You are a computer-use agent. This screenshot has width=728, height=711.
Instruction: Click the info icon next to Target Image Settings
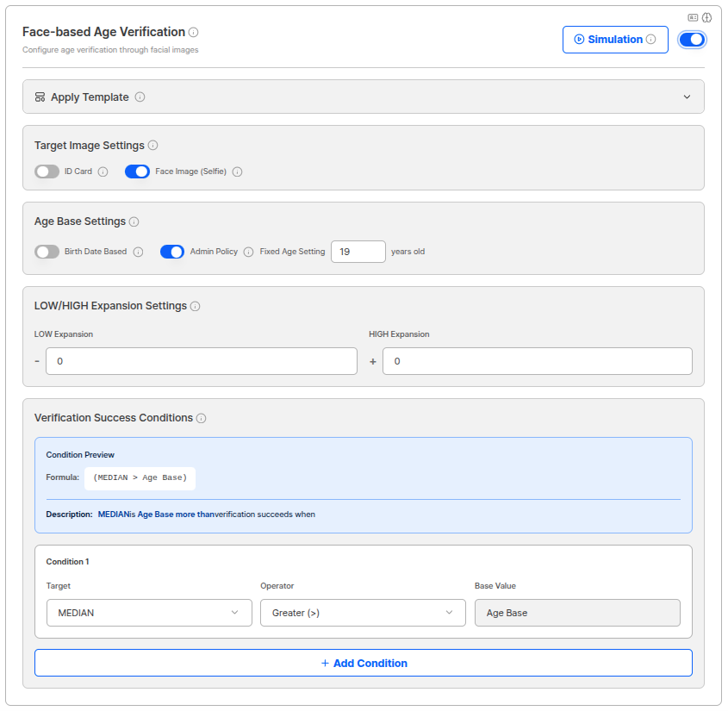click(154, 145)
